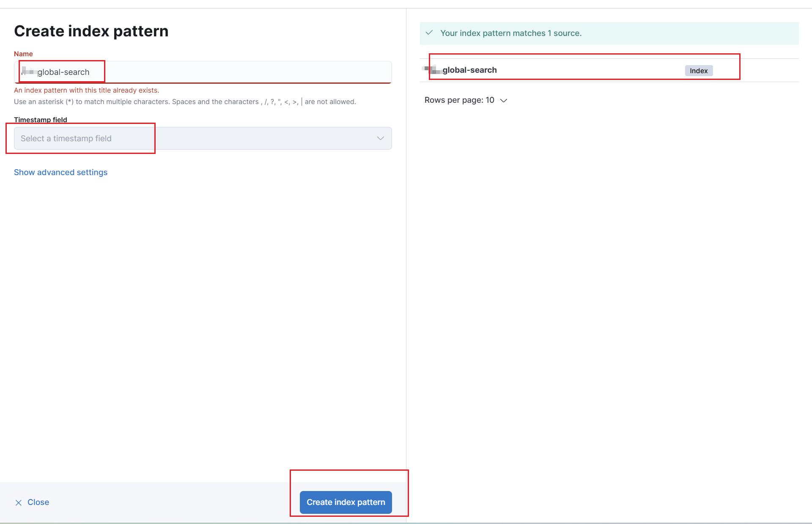Screen dimensions: 812x524
Task: Select the global-search matching source row
Action: [469, 70]
